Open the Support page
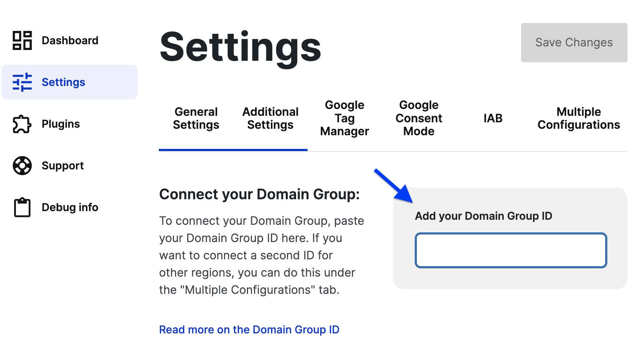The image size is (644, 346). click(x=63, y=166)
